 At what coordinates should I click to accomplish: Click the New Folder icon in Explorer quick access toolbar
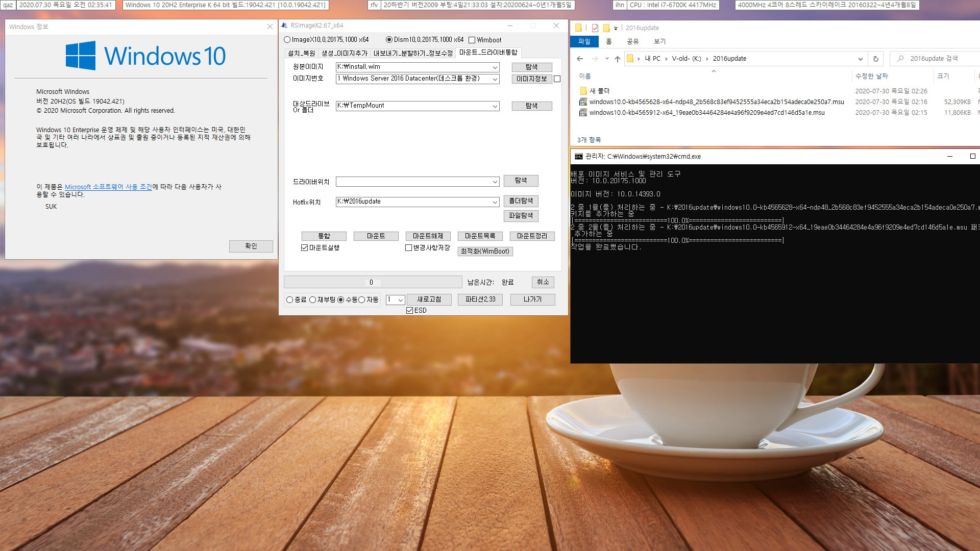pos(606,28)
